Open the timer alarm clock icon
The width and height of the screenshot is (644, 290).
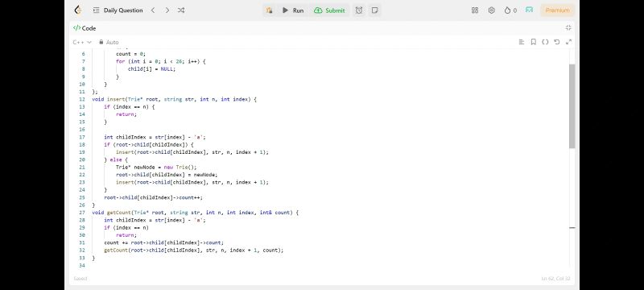pyautogui.click(x=359, y=10)
